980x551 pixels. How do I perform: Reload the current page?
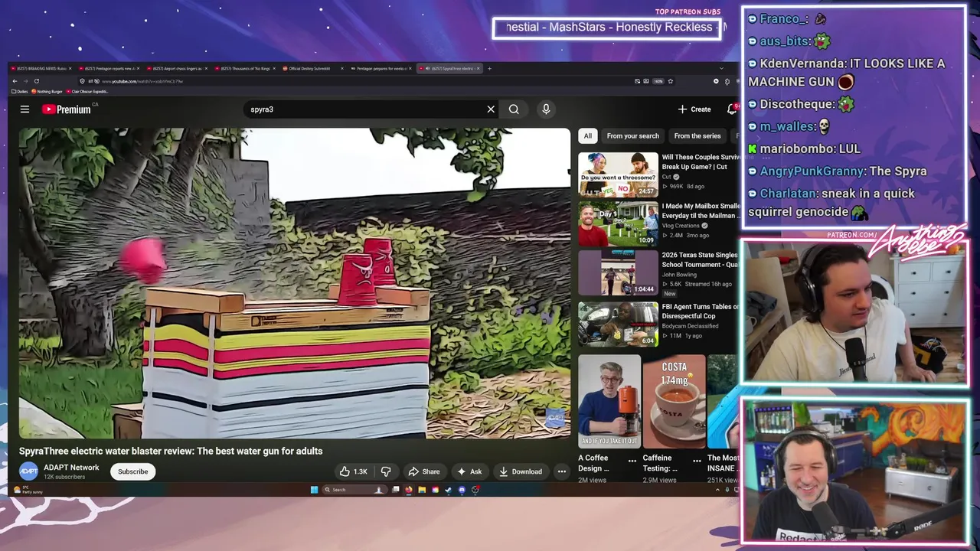(x=36, y=81)
